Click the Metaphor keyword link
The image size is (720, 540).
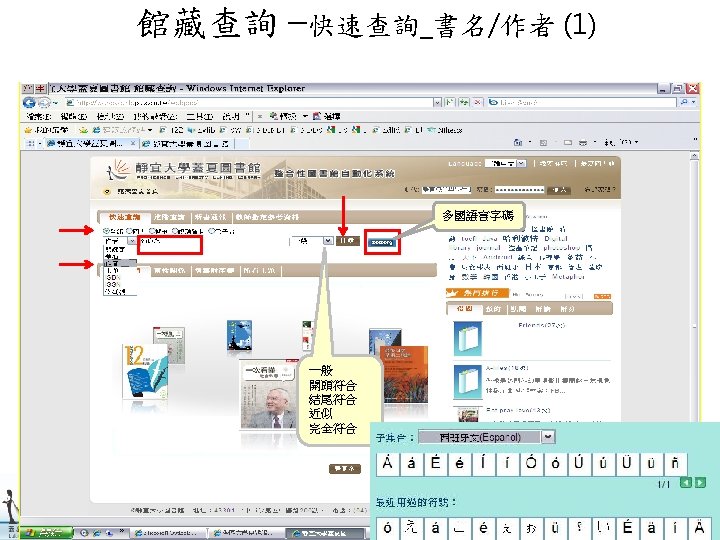point(568,277)
